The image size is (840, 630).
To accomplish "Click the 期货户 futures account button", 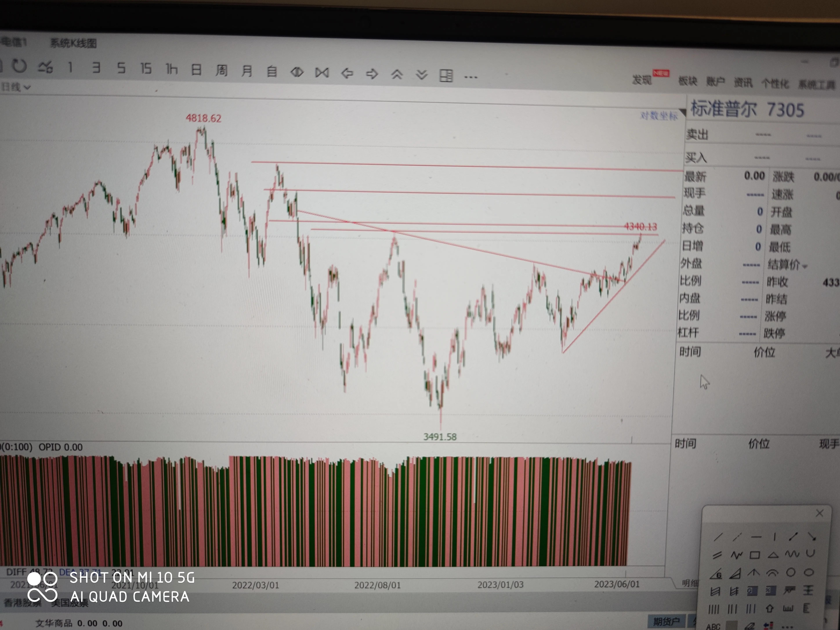I will [667, 621].
